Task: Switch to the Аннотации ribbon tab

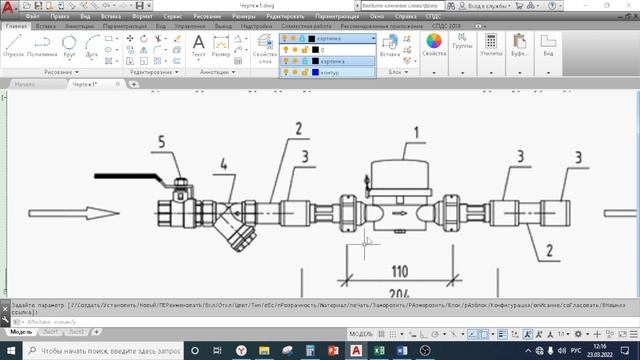Action: click(x=79, y=26)
